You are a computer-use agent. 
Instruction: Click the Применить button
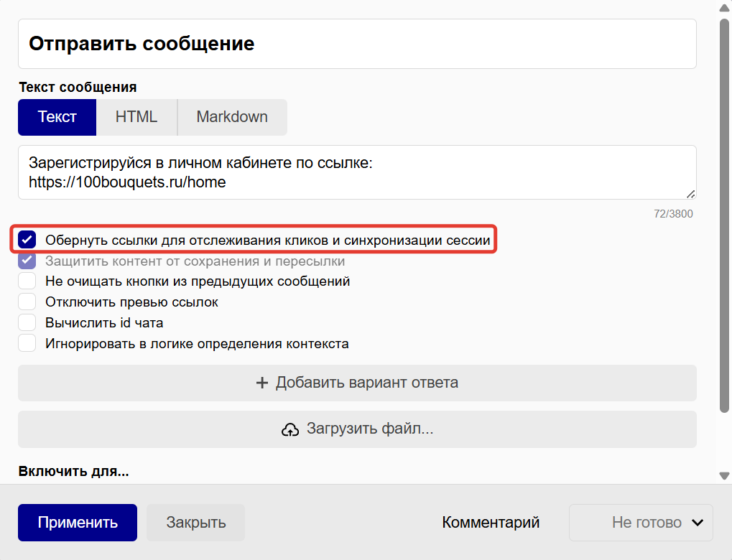click(77, 523)
